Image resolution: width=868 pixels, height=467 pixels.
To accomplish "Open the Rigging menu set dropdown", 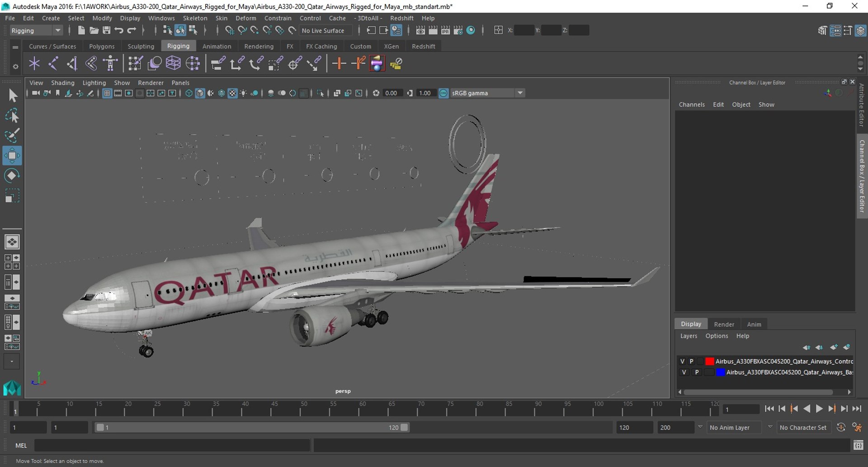I will 36,30.
